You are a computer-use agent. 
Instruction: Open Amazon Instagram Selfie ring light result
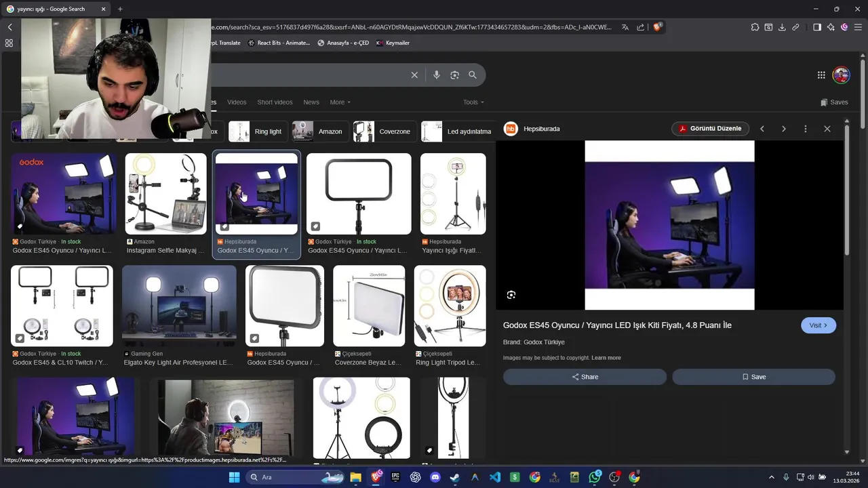pos(165,194)
